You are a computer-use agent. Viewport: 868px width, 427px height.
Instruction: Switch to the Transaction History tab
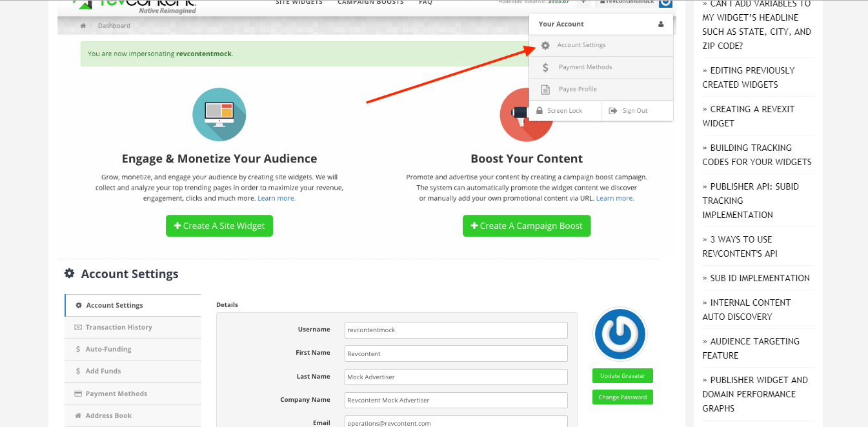click(133, 327)
